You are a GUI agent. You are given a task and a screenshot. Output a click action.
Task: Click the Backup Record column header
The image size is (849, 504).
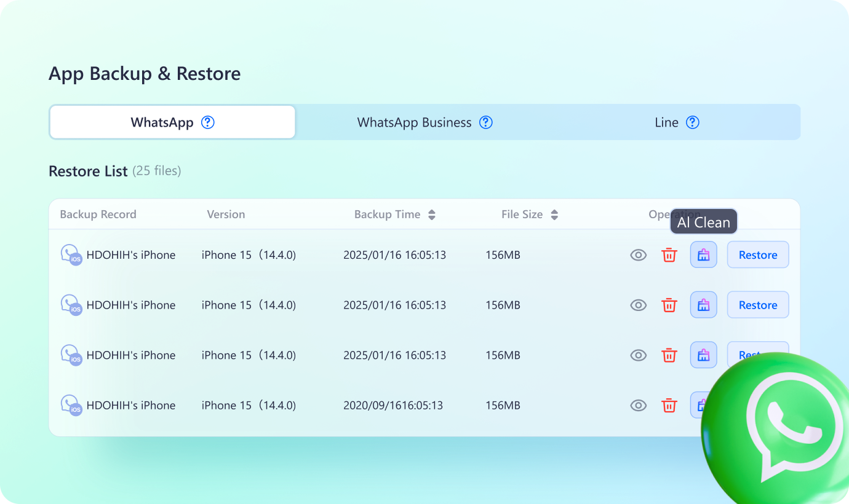click(x=98, y=215)
